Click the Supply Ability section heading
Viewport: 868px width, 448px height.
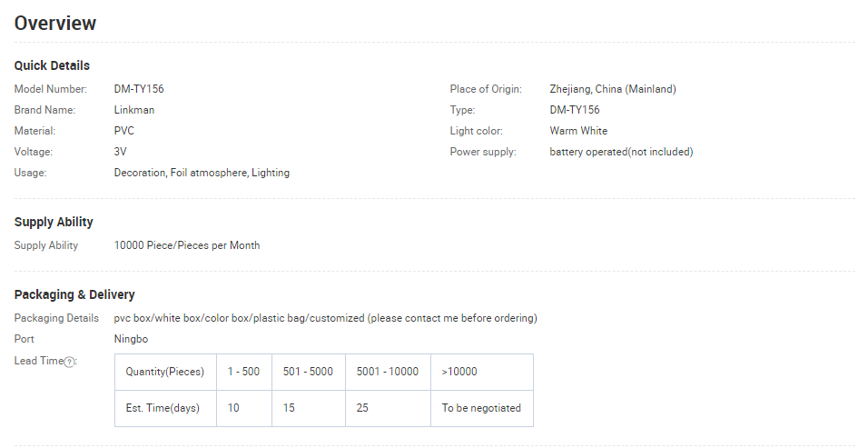coord(54,222)
